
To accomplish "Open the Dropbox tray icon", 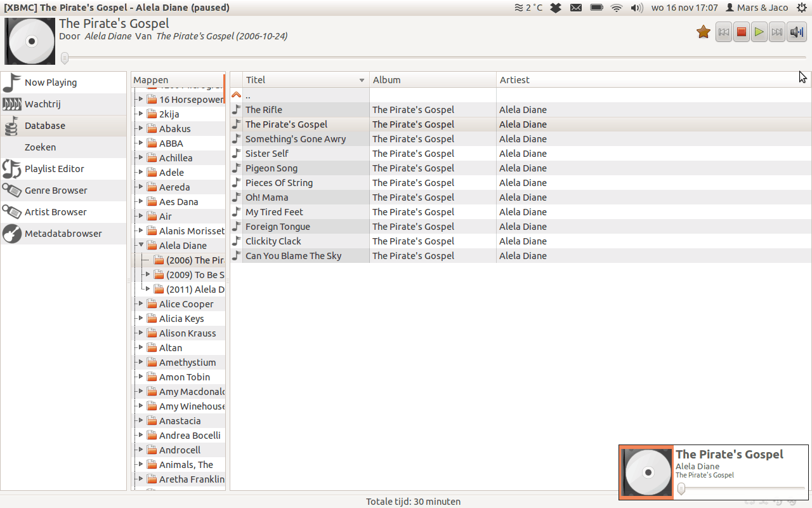I will [x=556, y=8].
